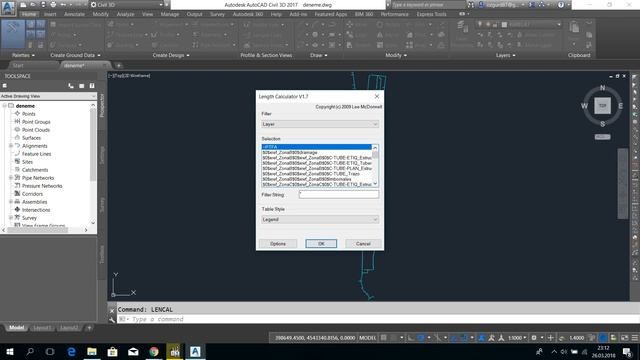Screen dimensions: 640x360
Task: Expand the Create Ground Data panel
Action: point(75,55)
